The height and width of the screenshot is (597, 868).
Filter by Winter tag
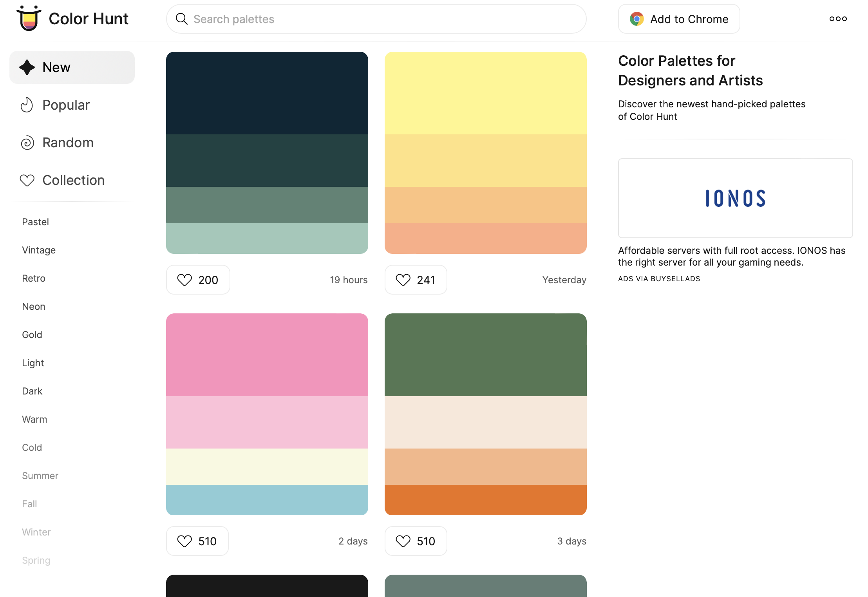pos(36,532)
